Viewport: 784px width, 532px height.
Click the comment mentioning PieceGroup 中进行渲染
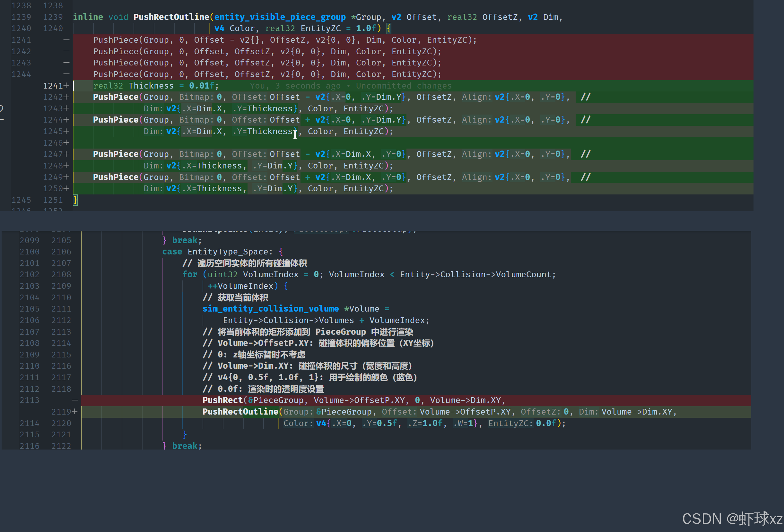pos(308,332)
